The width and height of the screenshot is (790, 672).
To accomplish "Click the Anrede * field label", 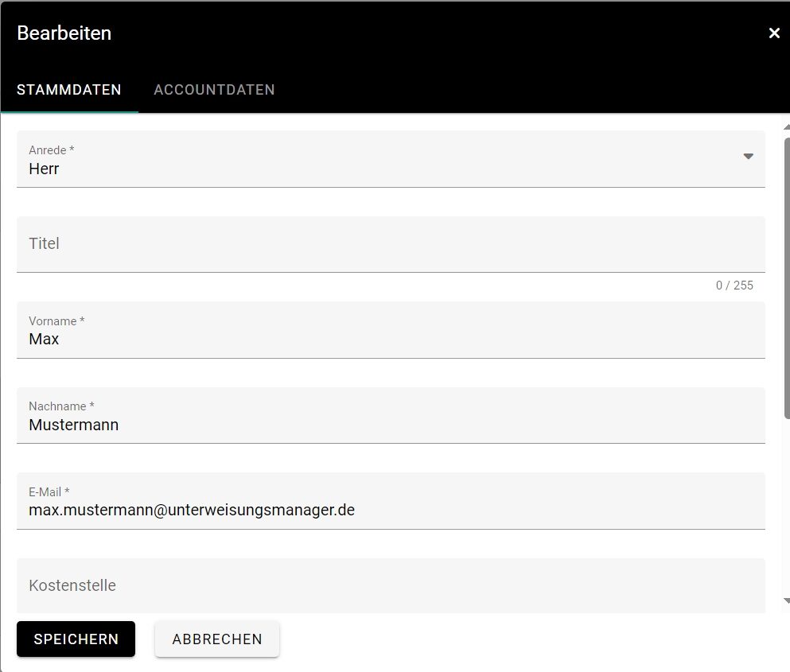I will click(x=52, y=150).
